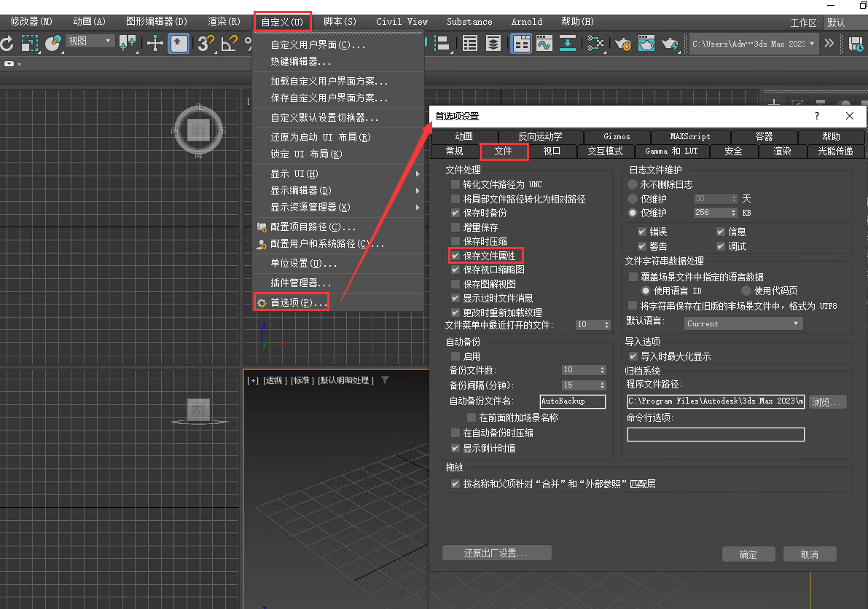Screen dimensions: 868x609
Task: Select the 永不删除日志 radio button
Action: pyautogui.click(x=633, y=184)
